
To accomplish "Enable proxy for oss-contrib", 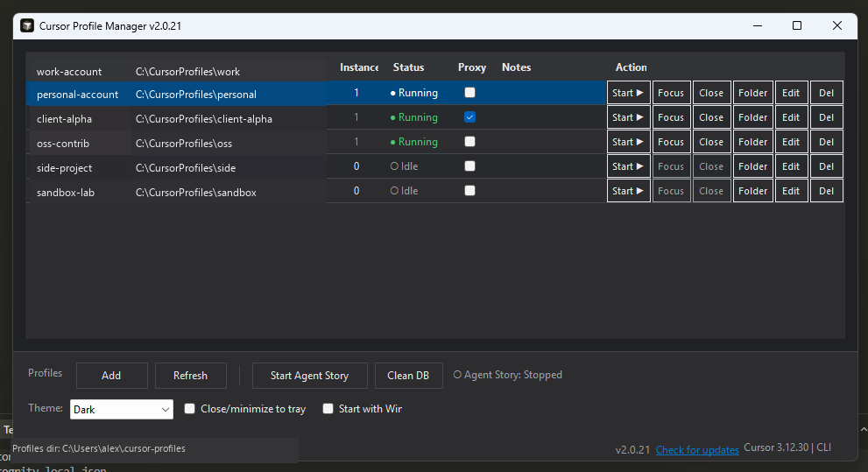I will pos(470,141).
